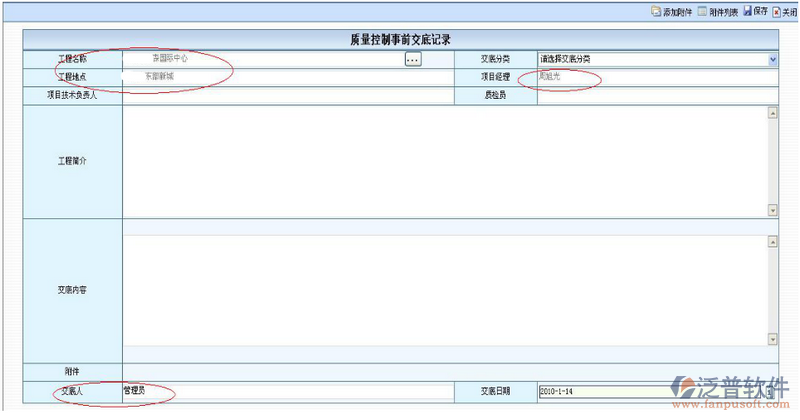Click the 保存 save icon

(747, 11)
